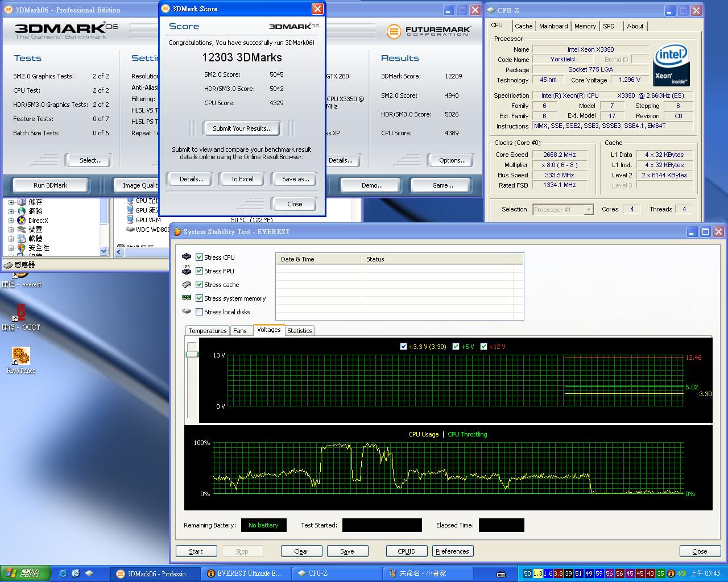728x582 pixels.
Task: Click the Stress CPU chip icon
Action: [187, 257]
